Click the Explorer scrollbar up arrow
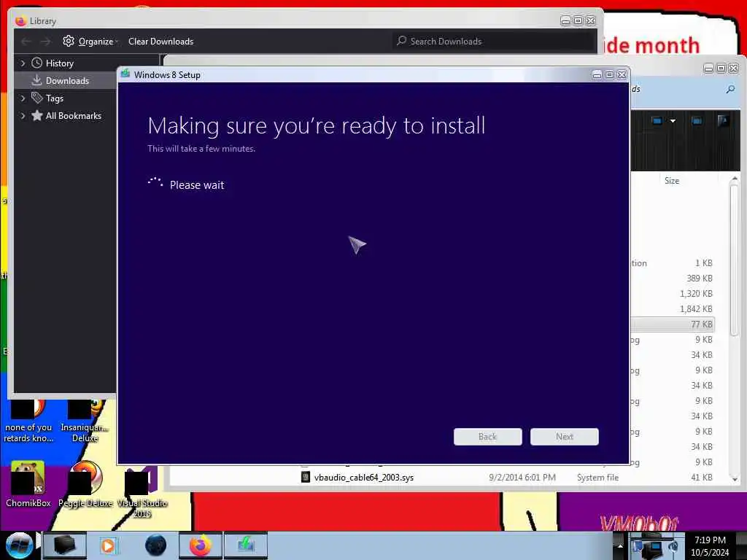The image size is (747, 560). click(735, 179)
